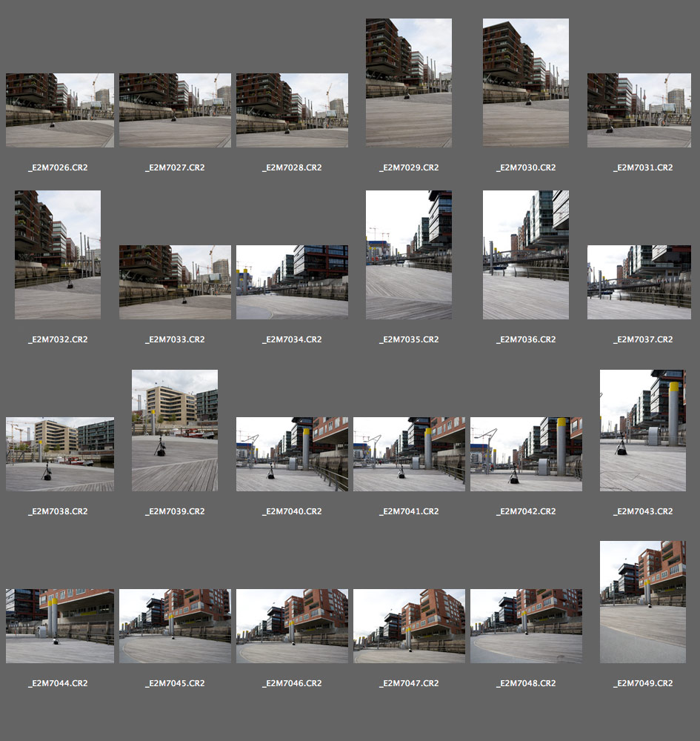Select the _E2M7045.CR2 filename label

[x=175, y=683]
